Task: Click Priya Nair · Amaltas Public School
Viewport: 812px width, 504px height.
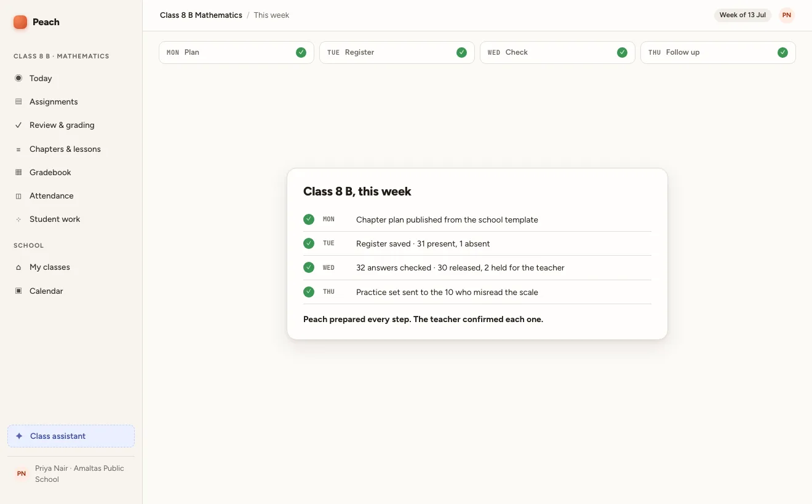Action: click(x=79, y=474)
